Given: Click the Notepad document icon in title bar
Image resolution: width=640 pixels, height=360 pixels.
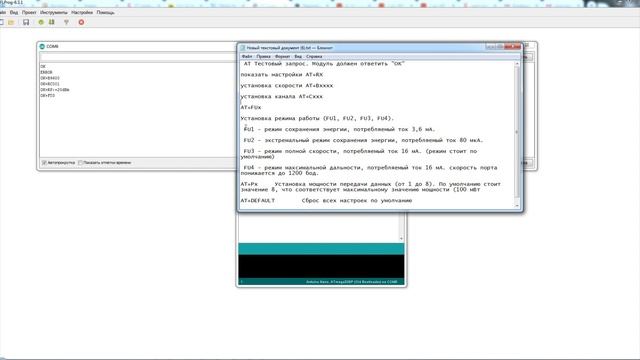Looking at the screenshot, I should point(242,48).
